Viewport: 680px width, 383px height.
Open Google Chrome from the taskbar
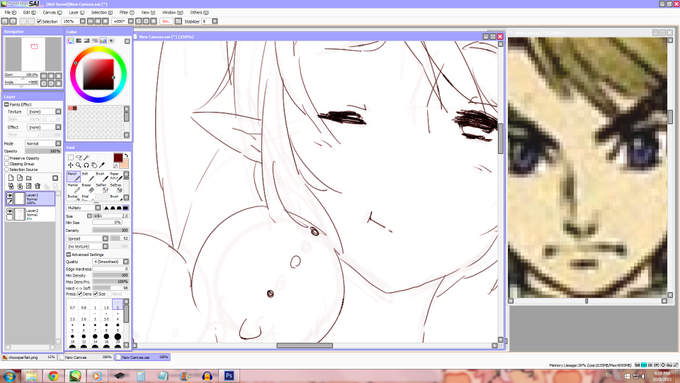53,376
